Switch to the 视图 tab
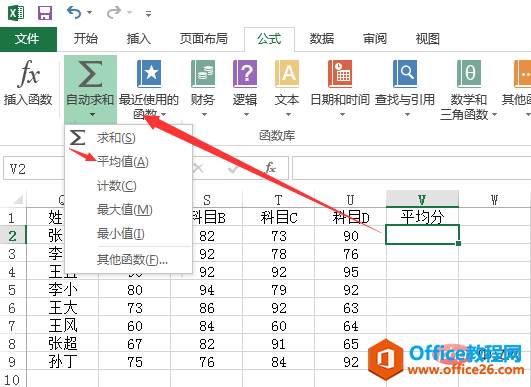The height and width of the screenshot is (387, 531). 428,39
